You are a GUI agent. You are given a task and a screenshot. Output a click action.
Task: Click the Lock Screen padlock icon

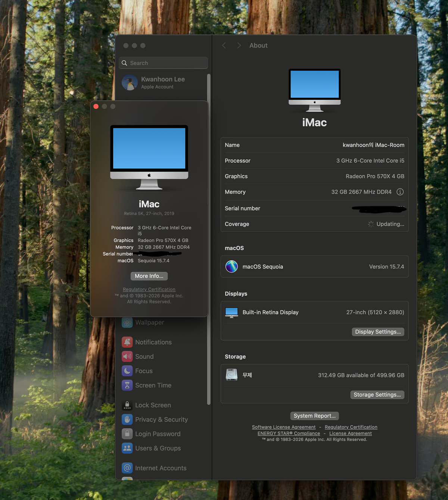coord(127,405)
